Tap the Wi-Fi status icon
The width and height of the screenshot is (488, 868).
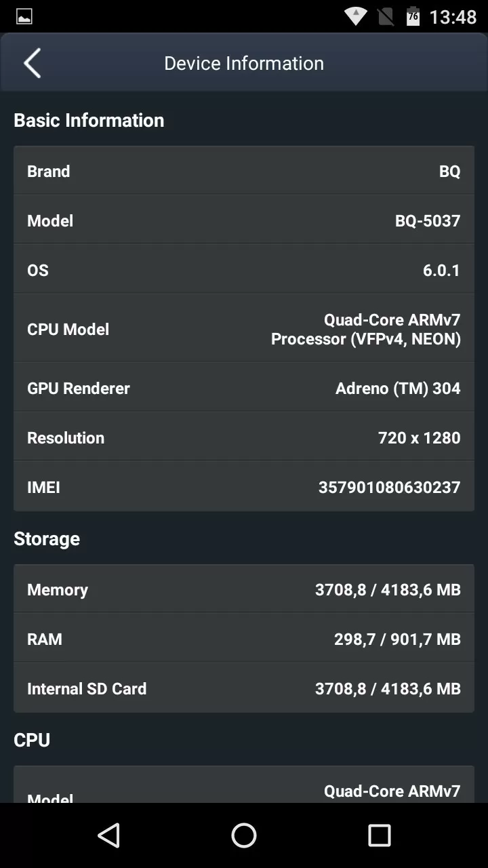click(355, 16)
